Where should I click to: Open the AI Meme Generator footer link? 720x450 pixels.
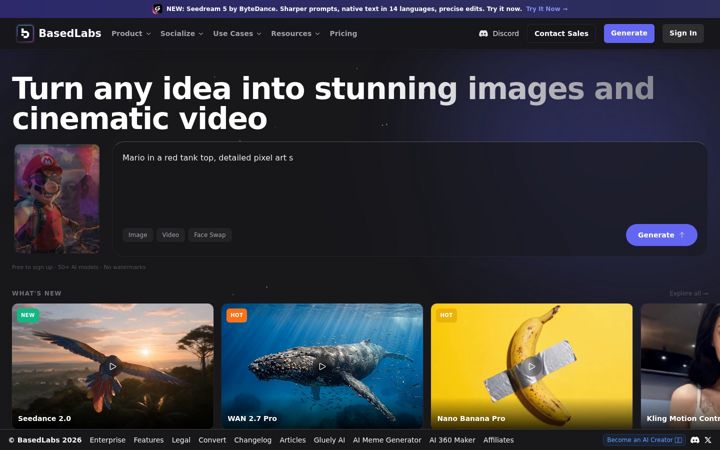click(387, 440)
